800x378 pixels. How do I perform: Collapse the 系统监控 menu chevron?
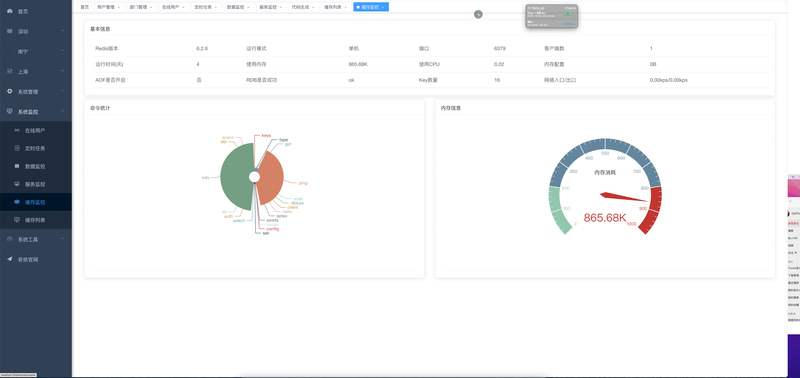(x=62, y=111)
